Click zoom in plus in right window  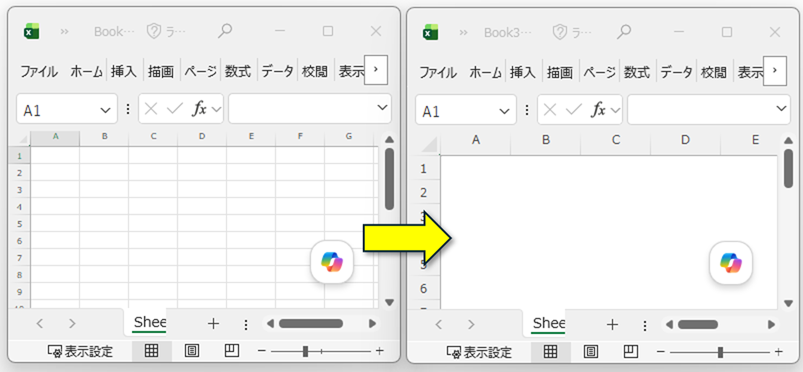tap(778, 352)
